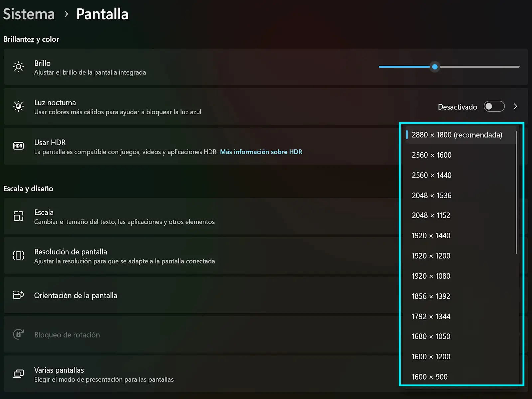This screenshot has height=399, width=532.
Task: Click the Orientación de la pantalla icon
Action: click(x=18, y=295)
